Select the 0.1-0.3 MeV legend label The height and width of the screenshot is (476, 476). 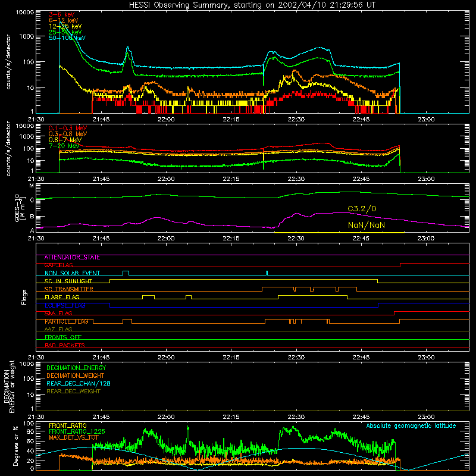[x=68, y=128]
